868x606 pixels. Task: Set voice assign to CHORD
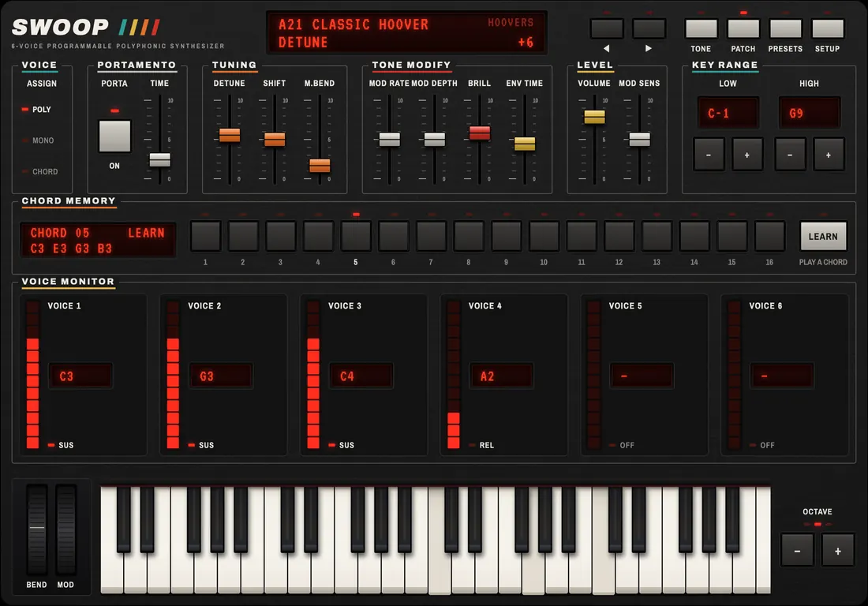[x=40, y=171]
